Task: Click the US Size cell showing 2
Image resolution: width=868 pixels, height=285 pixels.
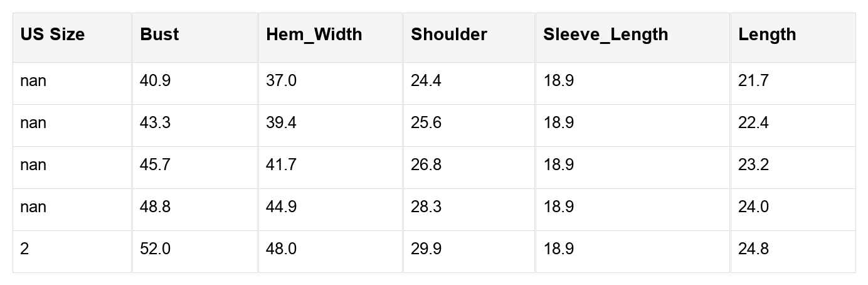Action: coord(24,249)
